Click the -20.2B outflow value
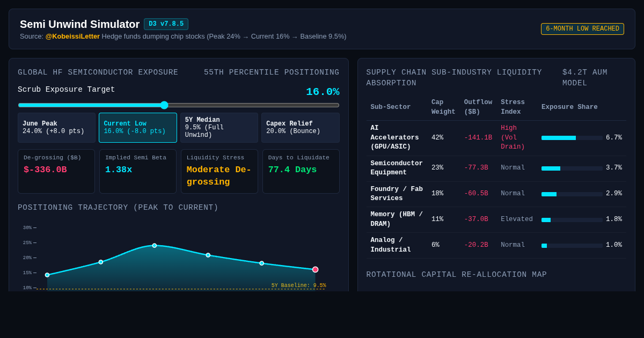The image size is (644, 338). pyautogui.click(x=477, y=245)
